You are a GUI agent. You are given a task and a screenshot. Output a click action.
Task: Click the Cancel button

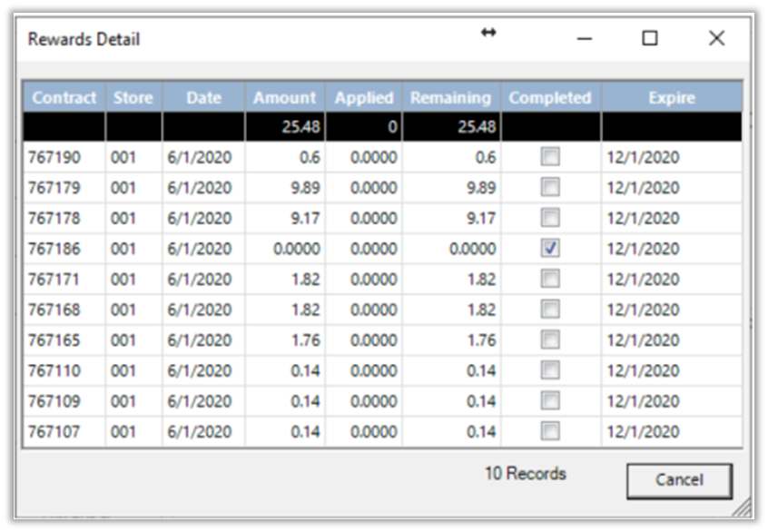pos(678,479)
